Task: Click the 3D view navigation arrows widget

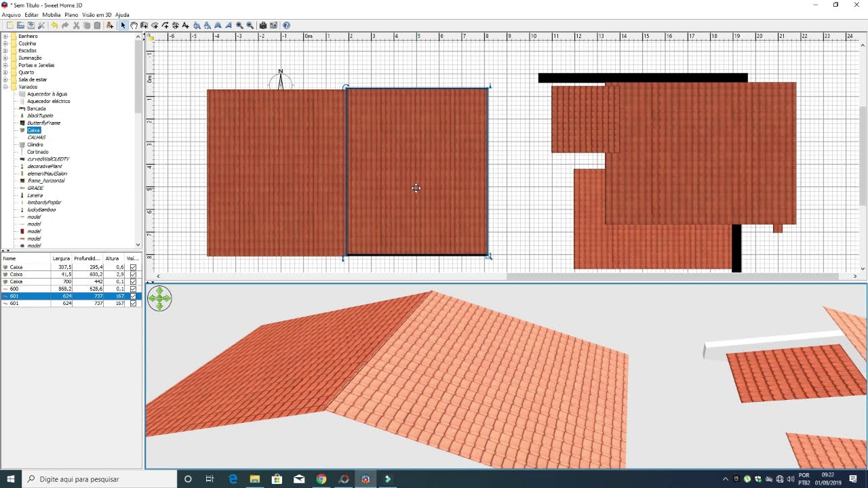Action: point(159,298)
